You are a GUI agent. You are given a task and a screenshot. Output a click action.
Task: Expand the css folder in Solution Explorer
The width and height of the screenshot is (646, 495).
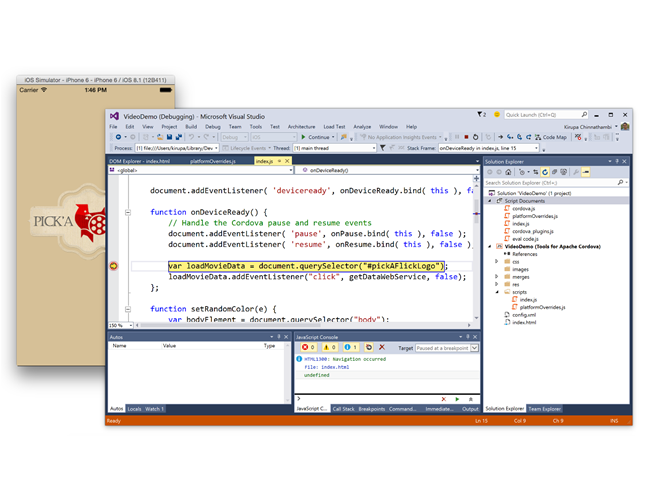[496, 261]
